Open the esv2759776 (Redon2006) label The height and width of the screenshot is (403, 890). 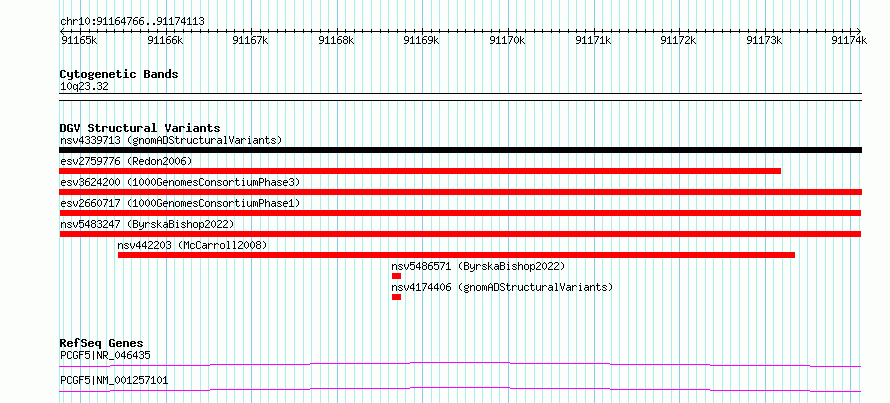click(x=126, y=162)
